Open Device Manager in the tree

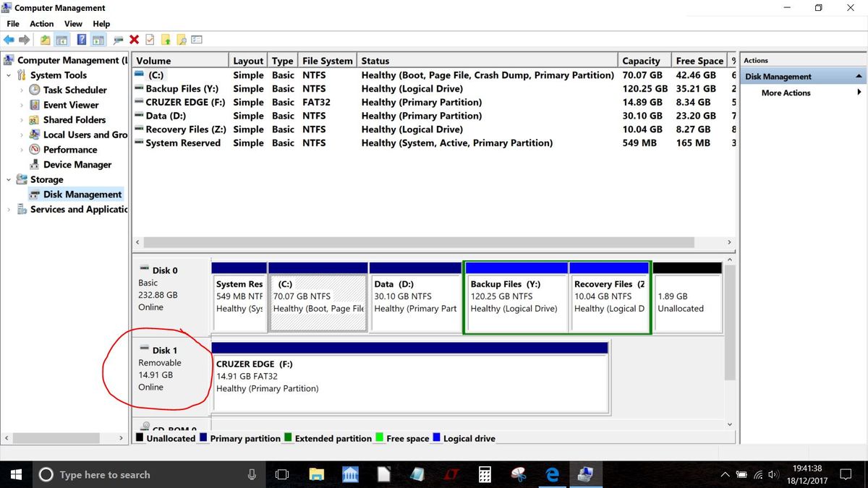point(77,164)
